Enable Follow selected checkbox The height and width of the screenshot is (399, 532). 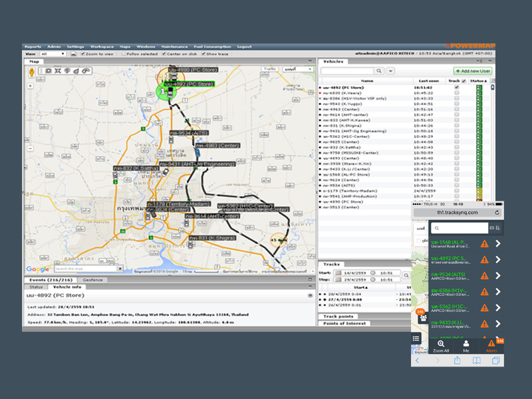pos(124,54)
